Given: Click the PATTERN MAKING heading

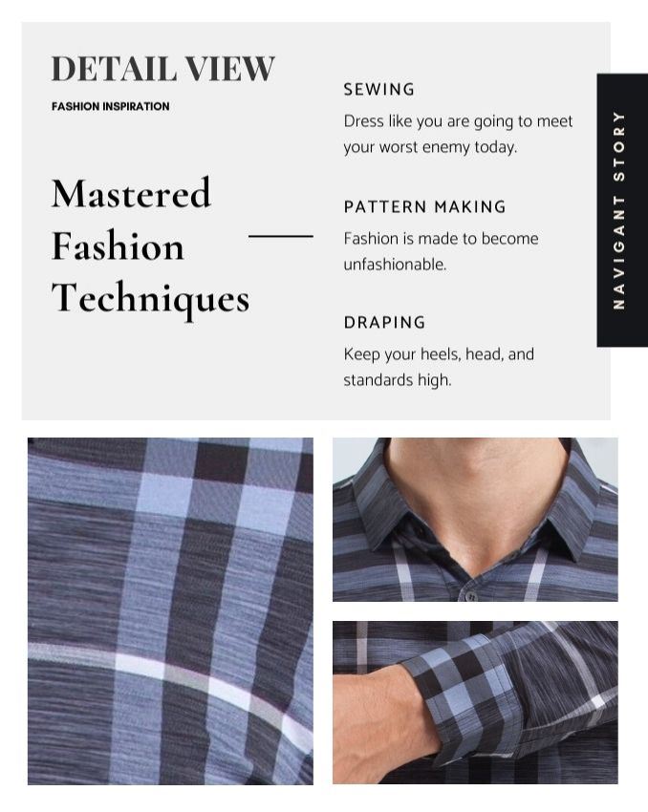Looking at the screenshot, I should click(424, 206).
